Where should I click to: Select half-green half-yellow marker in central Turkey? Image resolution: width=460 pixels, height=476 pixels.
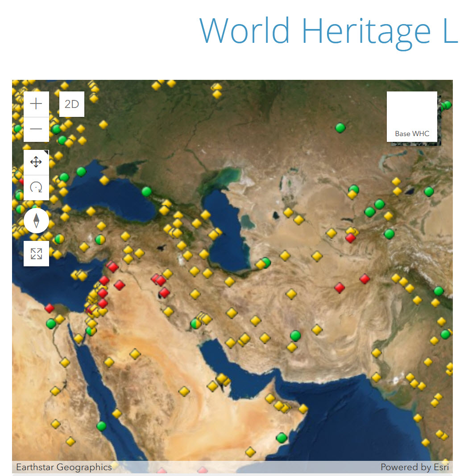(100, 240)
